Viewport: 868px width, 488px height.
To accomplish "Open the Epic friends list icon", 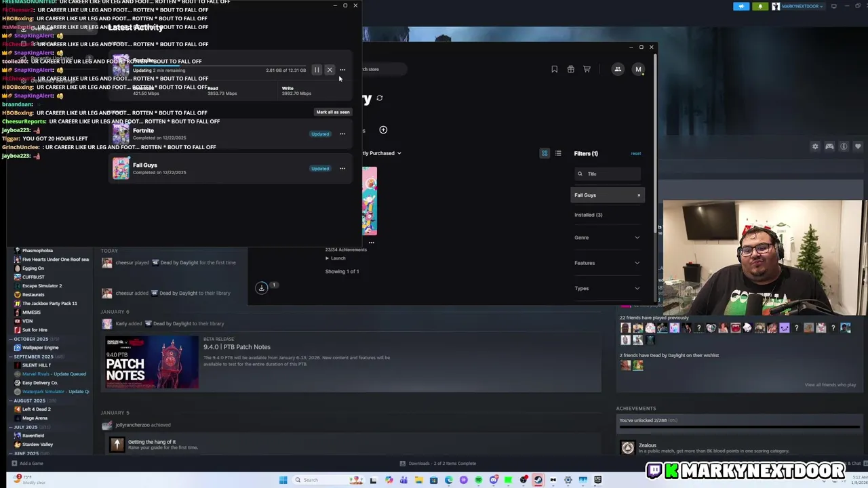I will tap(618, 69).
